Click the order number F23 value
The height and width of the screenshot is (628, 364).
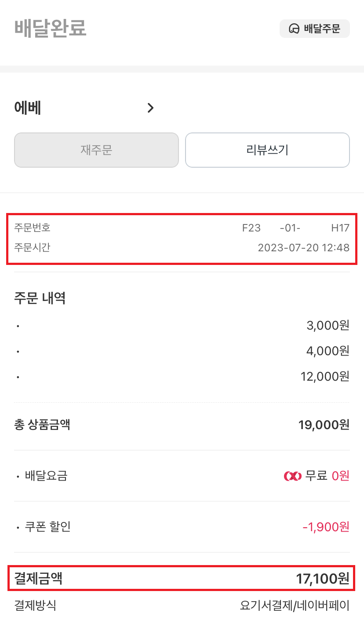tap(296, 228)
